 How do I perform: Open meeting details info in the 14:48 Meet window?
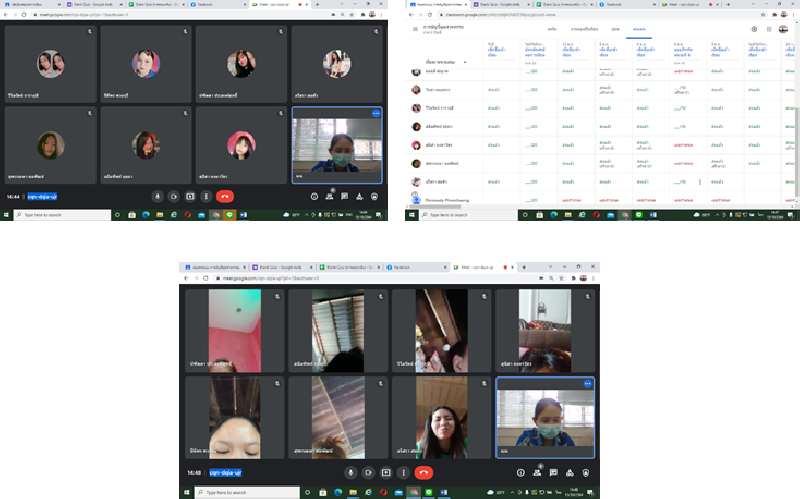[521, 473]
